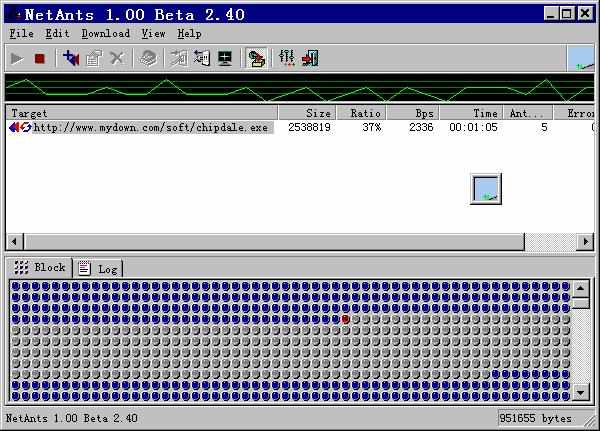Image resolution: width=600 pixels, height=431 pixels.
Task: Click the Error column header
Action: click(x=574, y=113)
